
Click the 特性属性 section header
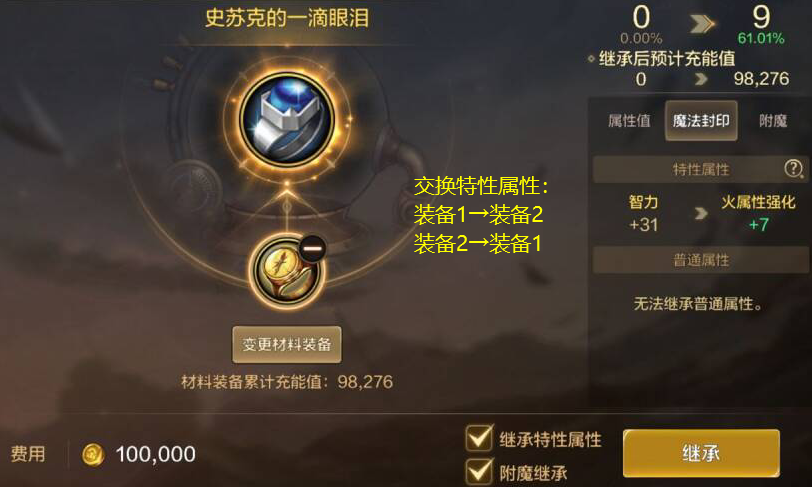(701, 169)
